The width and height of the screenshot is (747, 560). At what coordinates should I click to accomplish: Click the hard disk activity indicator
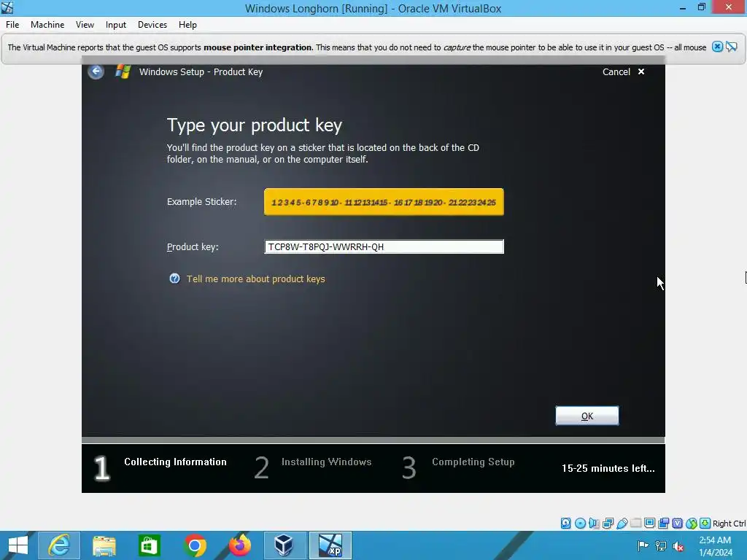566,524
